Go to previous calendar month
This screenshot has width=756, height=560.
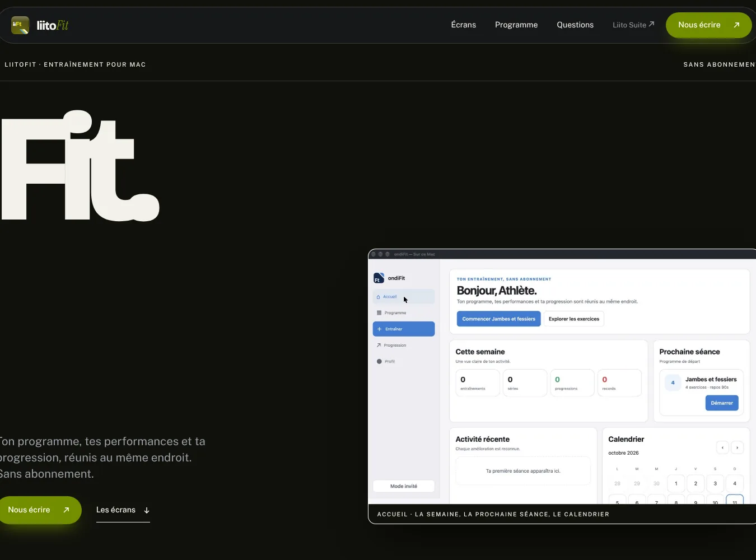tap(722, 447)
